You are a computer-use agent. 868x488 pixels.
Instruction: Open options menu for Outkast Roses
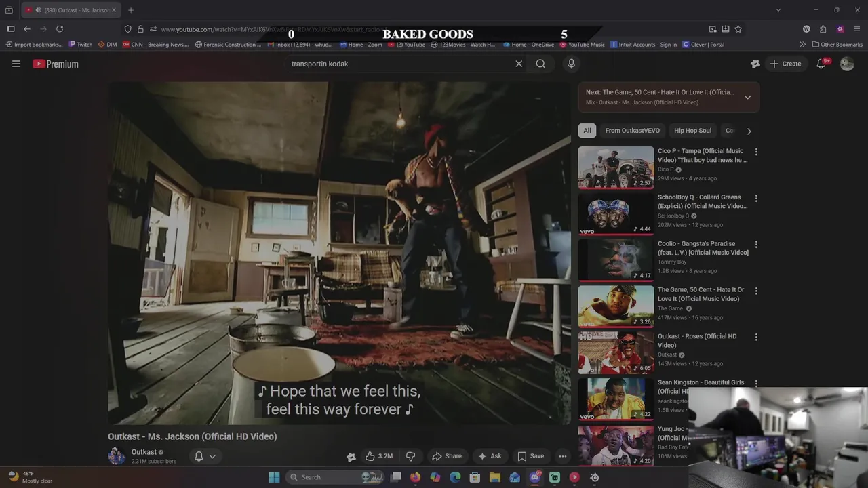756,337
